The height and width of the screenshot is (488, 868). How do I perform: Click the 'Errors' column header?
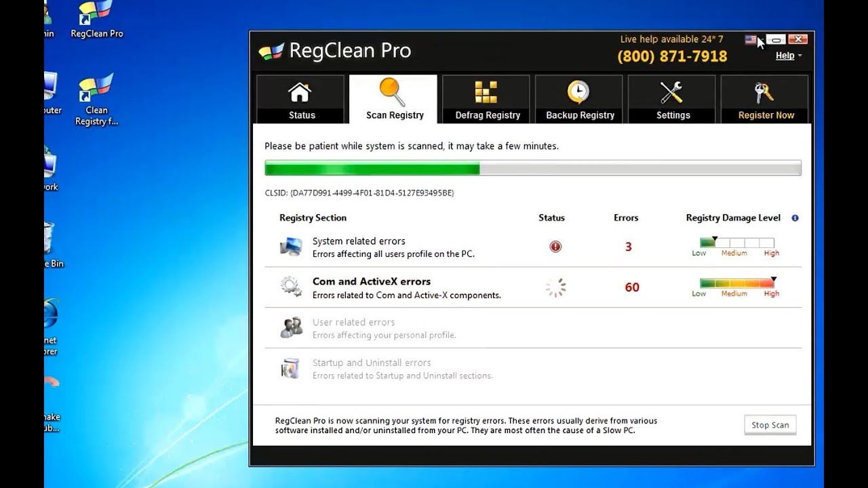click(x=626, y=218)
